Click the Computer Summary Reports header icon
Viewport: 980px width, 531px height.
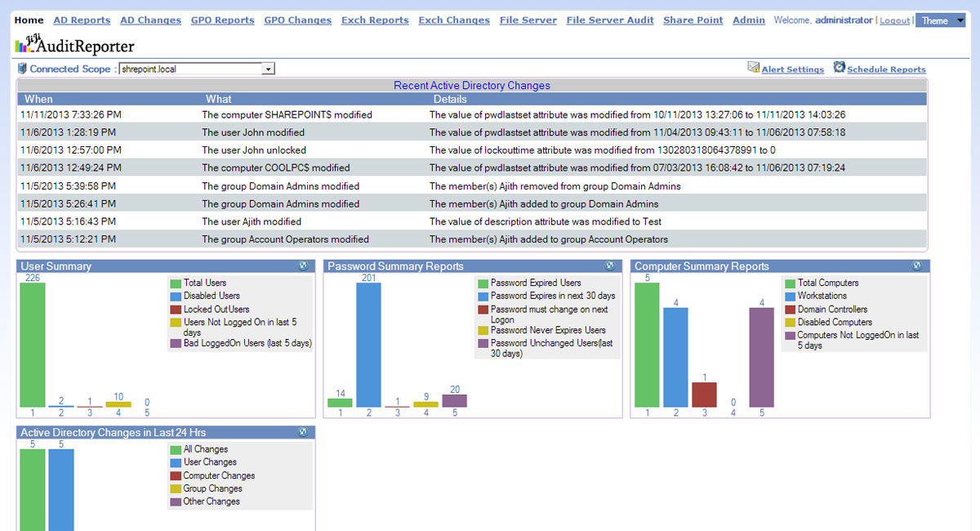[x=917, y=265]
